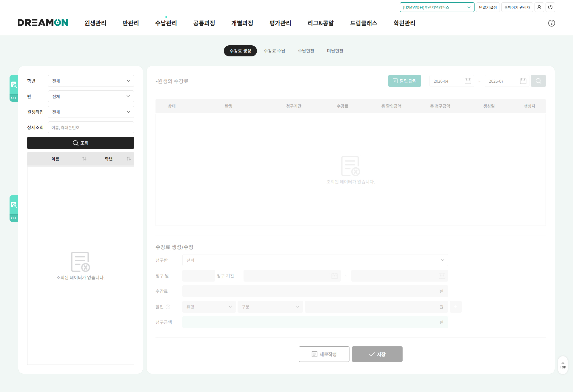This screenshot has height=392, width=573.
Task: Expand the 학년 dropdown
Action: (x=91, y=81)
